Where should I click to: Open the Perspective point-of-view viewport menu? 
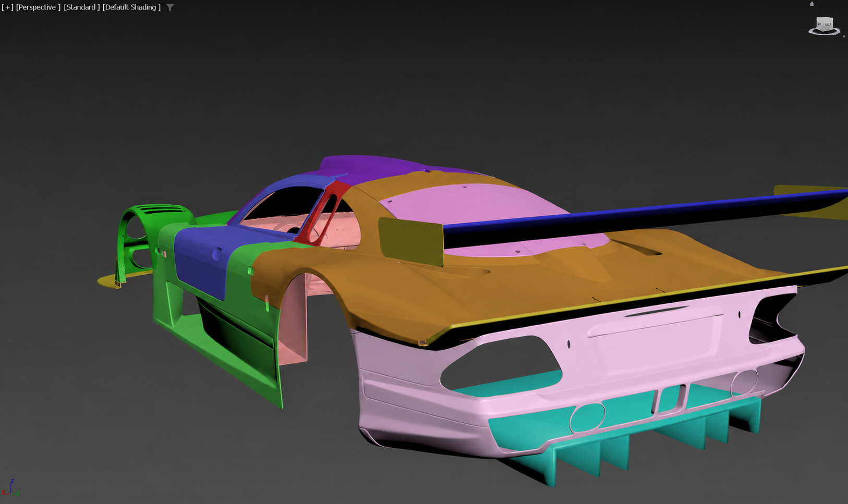[38, 7]
